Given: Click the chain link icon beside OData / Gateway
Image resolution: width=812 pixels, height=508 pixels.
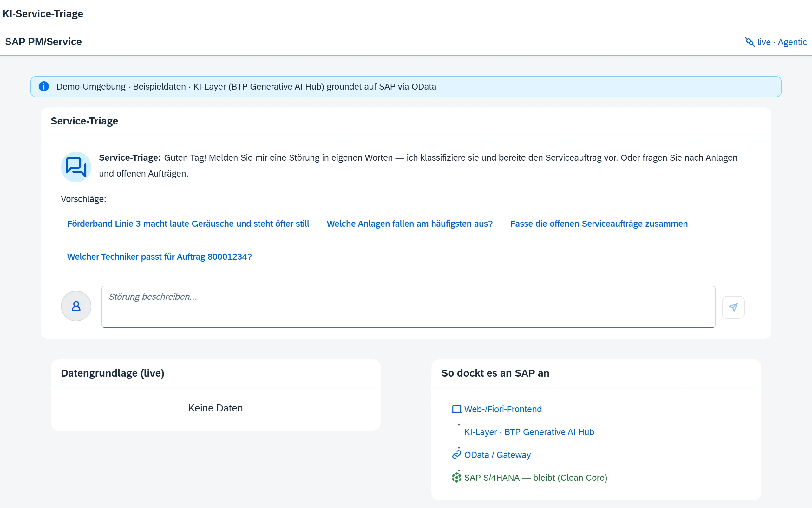Looking at the screenshot, I should pyautogui.click(x=457, y=455).
